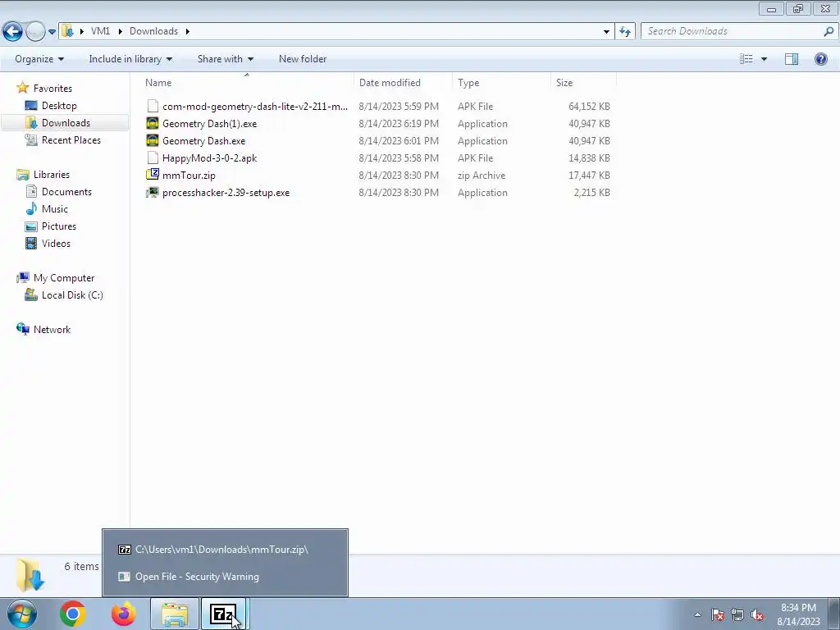Expand the arrow after the VM1 breadcrumb
This screenshot has width=840, height=630.
[120, 31]
